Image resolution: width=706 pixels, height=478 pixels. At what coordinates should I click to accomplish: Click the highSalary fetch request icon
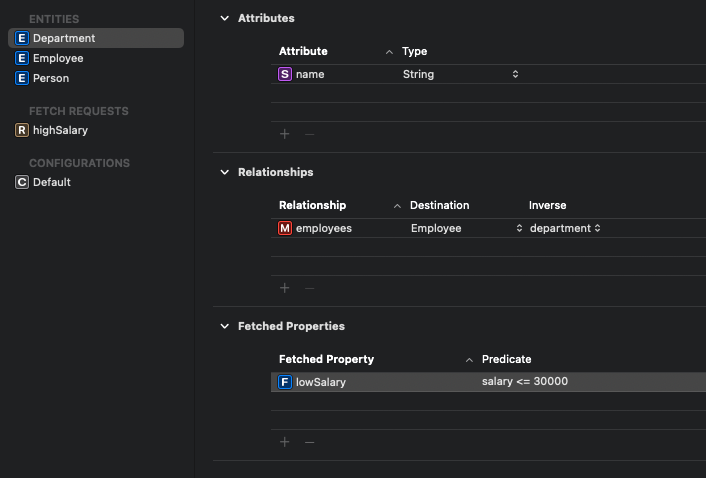[x=22, y=130]
